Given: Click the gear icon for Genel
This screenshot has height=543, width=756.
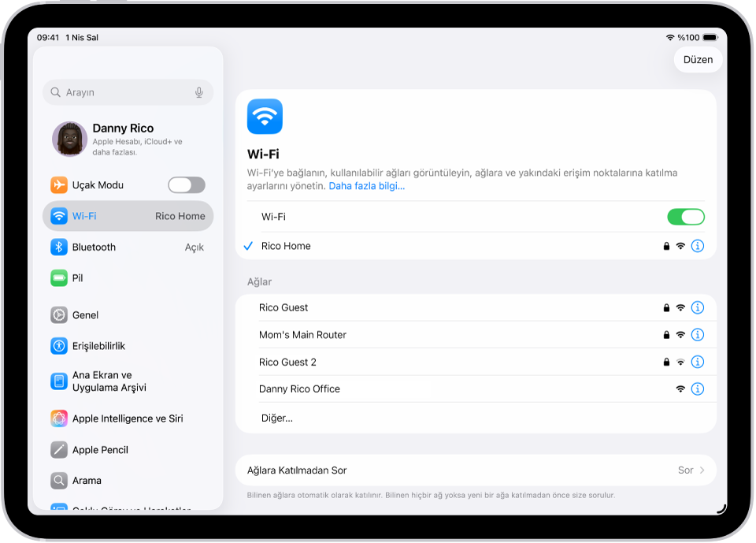Looking at the screenshot, I should [x=59, y=315].
